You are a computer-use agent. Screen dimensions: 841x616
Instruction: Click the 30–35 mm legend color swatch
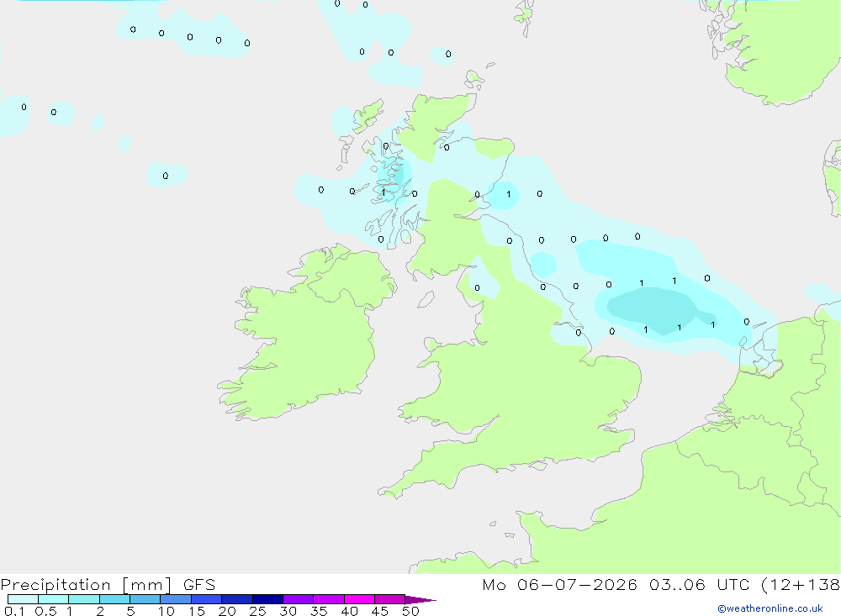298,599
